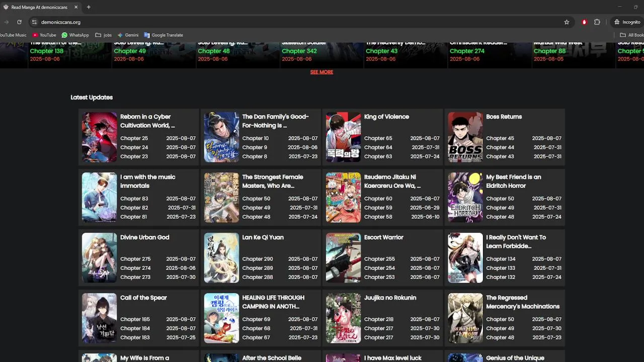The width and height of the screenshot is (644, 362).
Task: Click the SEE MORE link
Action: click(x=321, y=72)
